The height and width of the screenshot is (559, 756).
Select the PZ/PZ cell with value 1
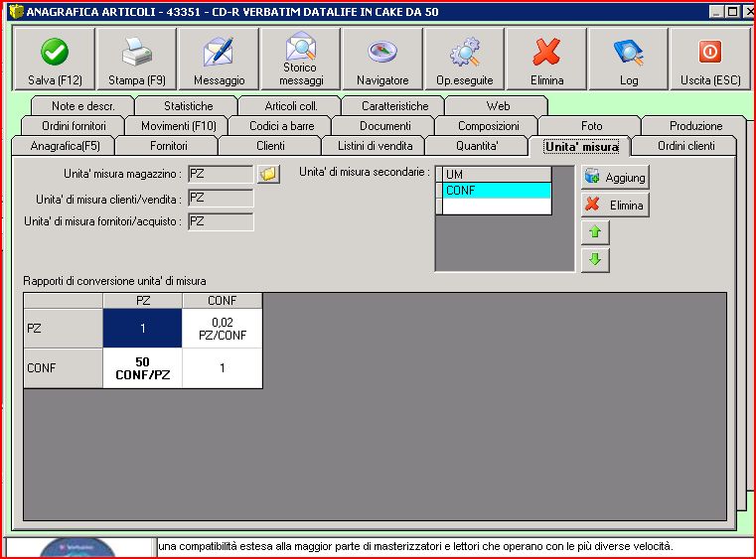(x=142, y=329)
